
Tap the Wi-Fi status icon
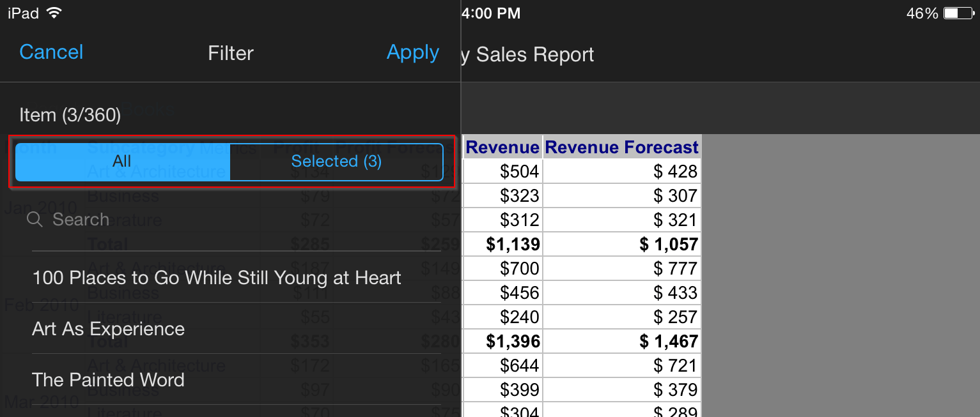54,13
